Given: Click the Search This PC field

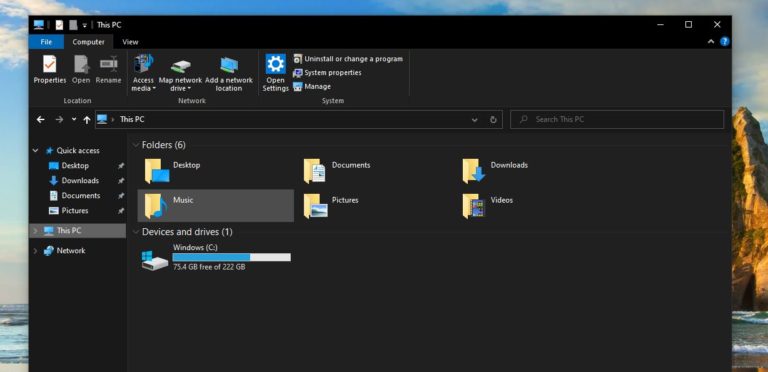Looking at the screenshot, I should 617,119.
